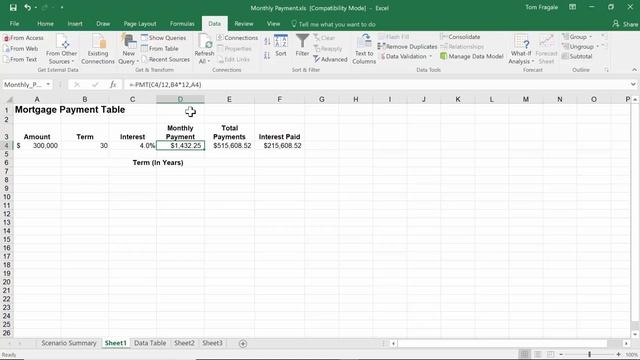This screenshot has height=360, width=640.
Task: Click Subtotal in Outline group
Action: [x=577, y=56]
